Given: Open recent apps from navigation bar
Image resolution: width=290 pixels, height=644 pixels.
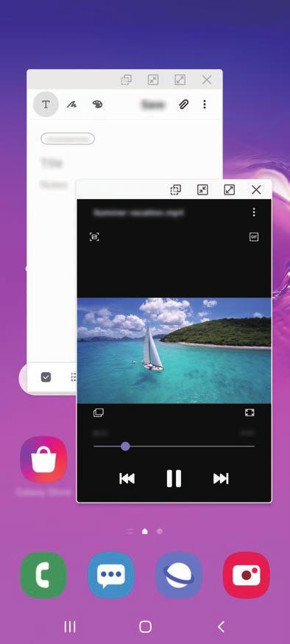Looking at the screenshot, I should pos(70,627).
